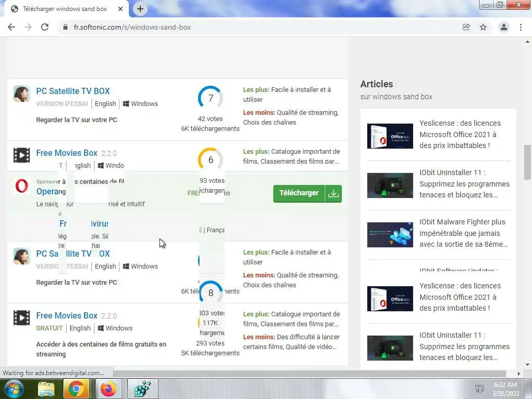Open site info via address bar padlock

point(65,27)
